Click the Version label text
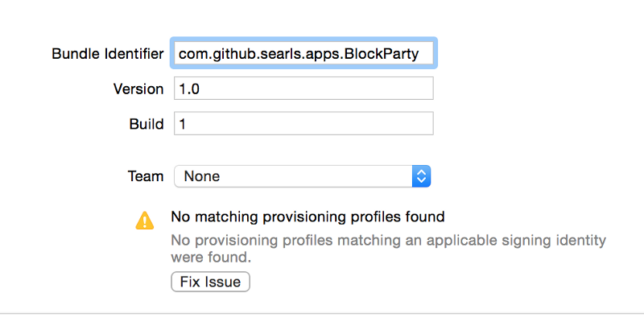The height and width of the screenshot is (322, 644). tap(138, 89)
